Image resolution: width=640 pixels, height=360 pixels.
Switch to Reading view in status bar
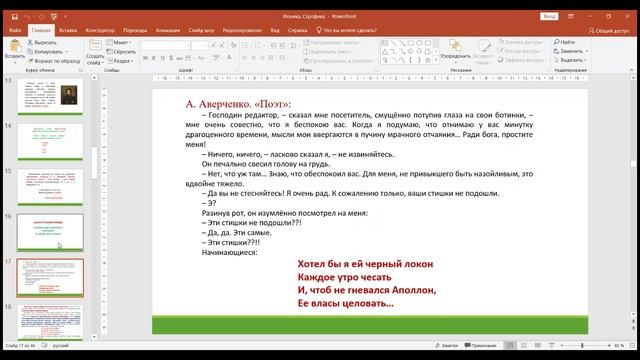point(538,345)
